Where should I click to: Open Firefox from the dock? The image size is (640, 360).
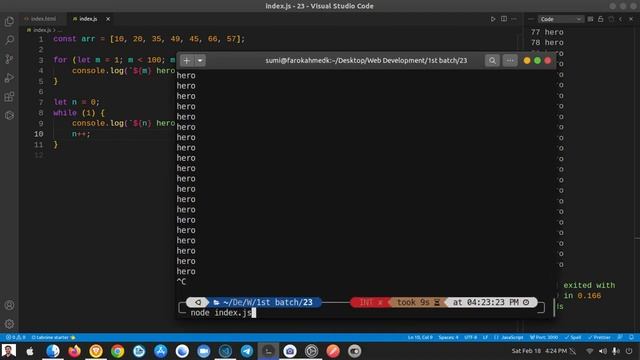(x=74, y=351)
